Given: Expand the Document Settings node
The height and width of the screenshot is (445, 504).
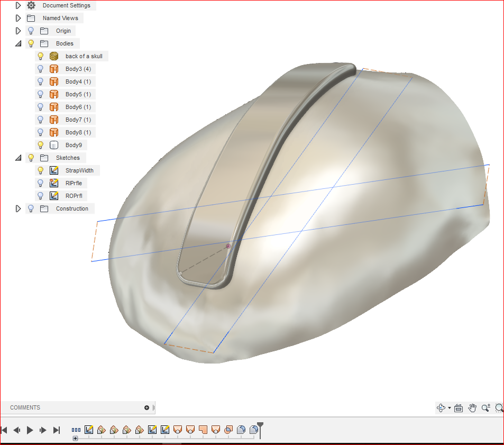Looking at the screenshot, I should [x=18, y=5].
